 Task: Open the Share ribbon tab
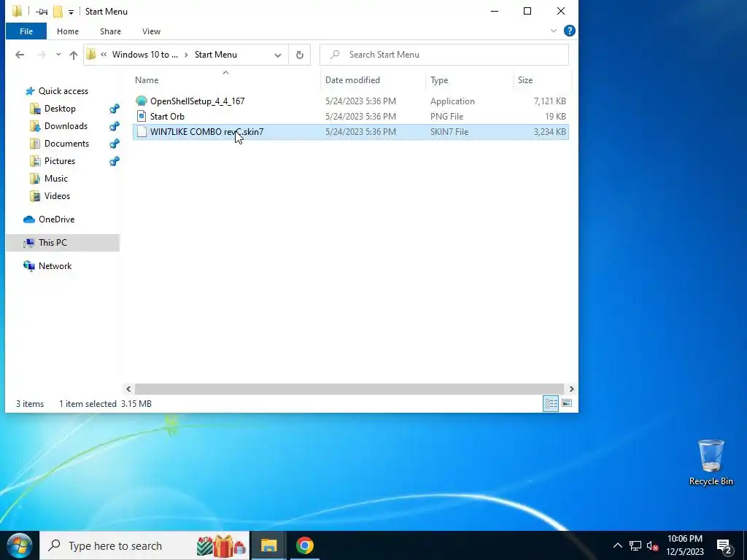(x=110, y=31)
